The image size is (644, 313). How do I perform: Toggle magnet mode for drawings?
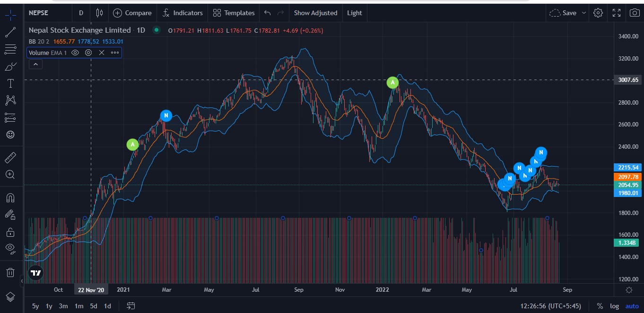pyautogui.click(x=10, y=197)
